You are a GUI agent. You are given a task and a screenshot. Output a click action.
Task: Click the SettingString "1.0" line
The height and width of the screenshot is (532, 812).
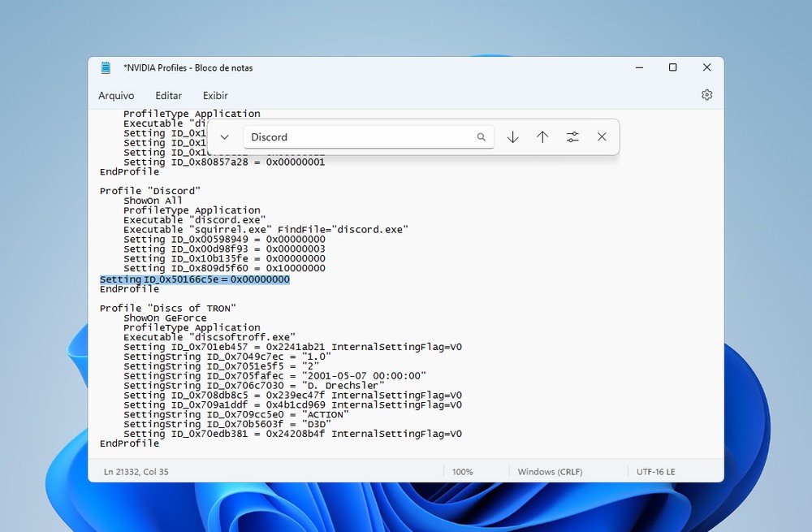pos(227,357)
